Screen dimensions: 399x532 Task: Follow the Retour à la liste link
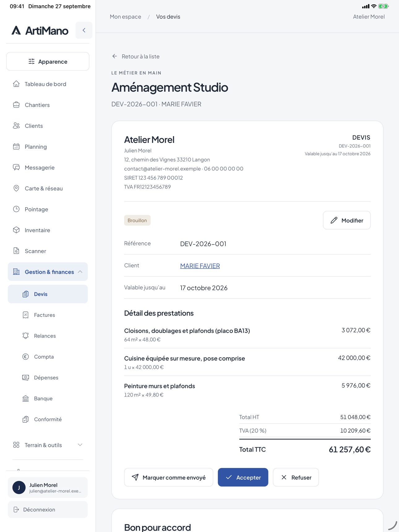[136, 56]
